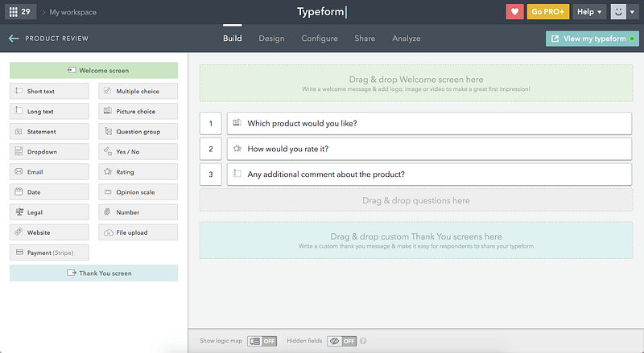The image size is (644, 353).
Task: Open the Configure tab
Action: tap(320, 38)
